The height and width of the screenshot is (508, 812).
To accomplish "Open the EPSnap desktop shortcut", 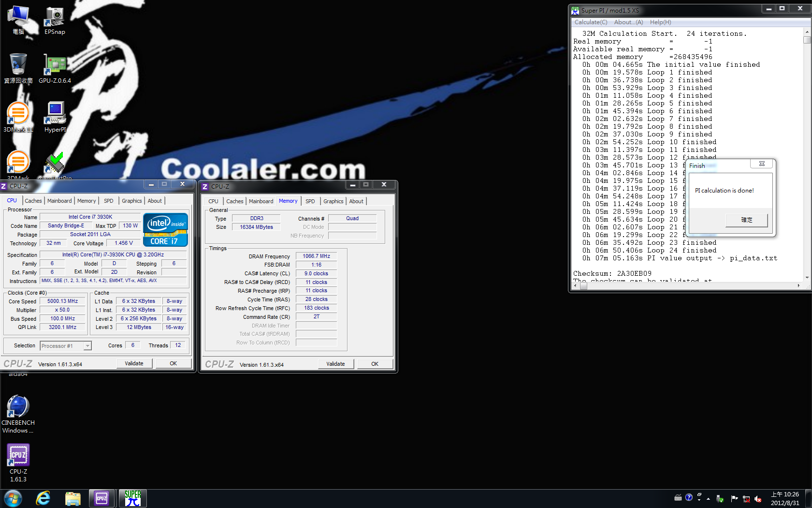I will tap(55, 21).
